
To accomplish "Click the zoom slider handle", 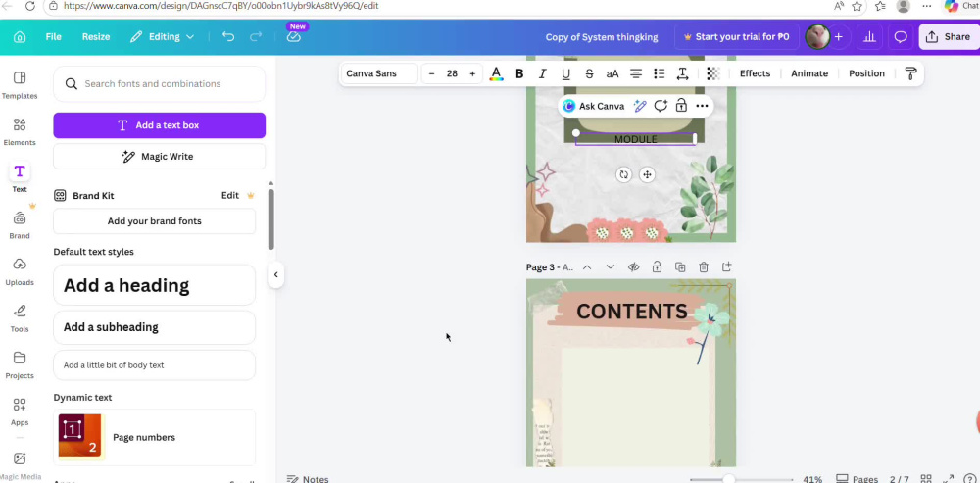I will click(729, 479).
